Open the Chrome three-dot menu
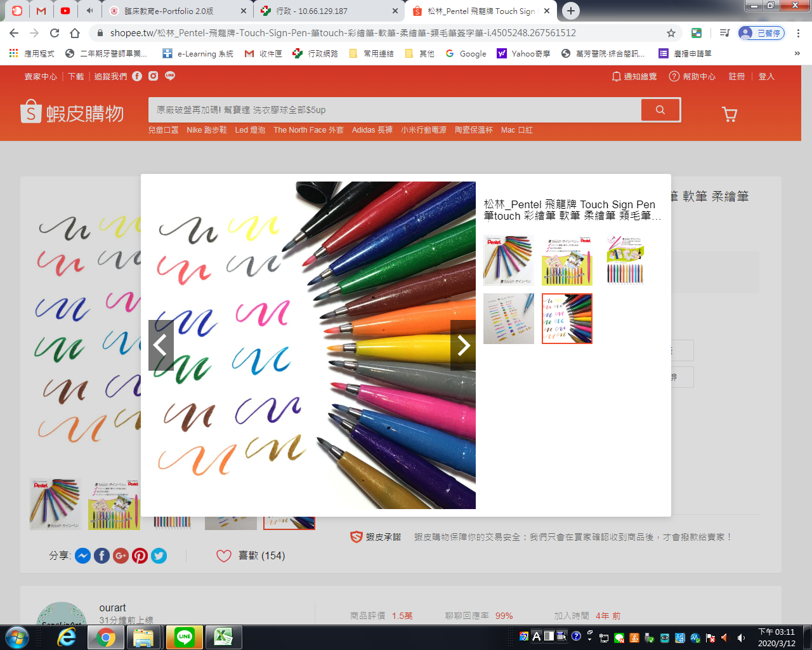The height and width of the screenshot is (650, 812). click(798, 33)
